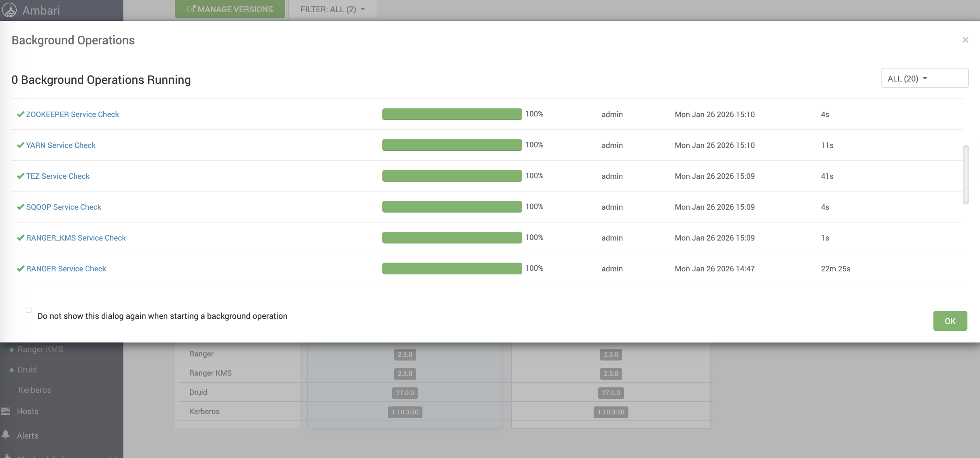Viewport: 980px width, 458px height.
Task: Open the Kerberos item in sidebar
Action: [35, 390]
